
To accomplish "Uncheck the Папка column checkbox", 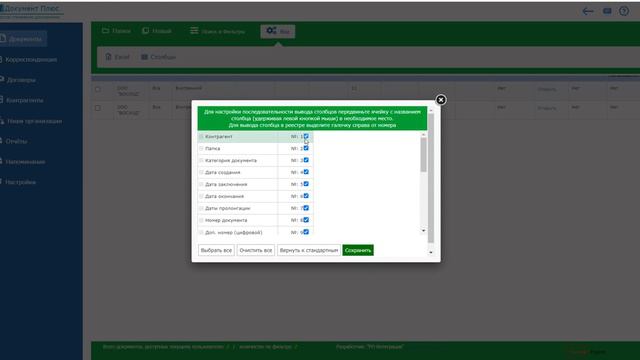I will pos(306,148).
